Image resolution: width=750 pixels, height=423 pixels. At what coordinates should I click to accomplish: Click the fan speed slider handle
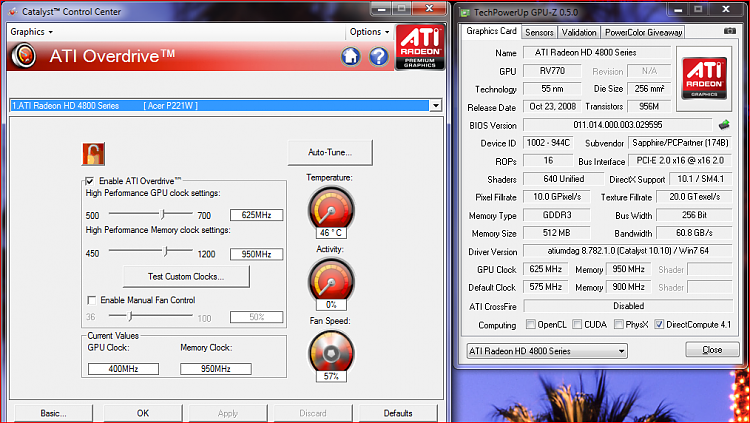[x=130, y=315]
